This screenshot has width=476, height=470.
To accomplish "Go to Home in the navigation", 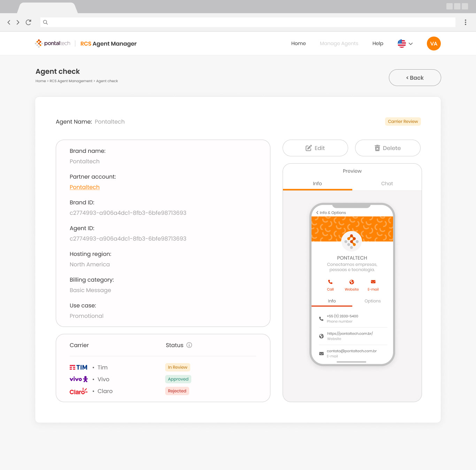I will [299, 44].
